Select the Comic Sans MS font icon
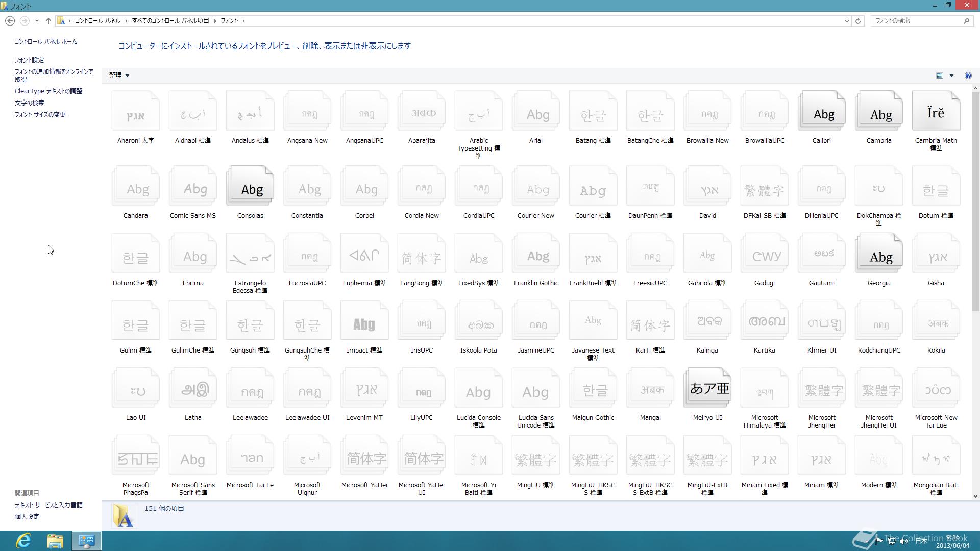This screenshot has width=980, height=551. pos(193,186)
